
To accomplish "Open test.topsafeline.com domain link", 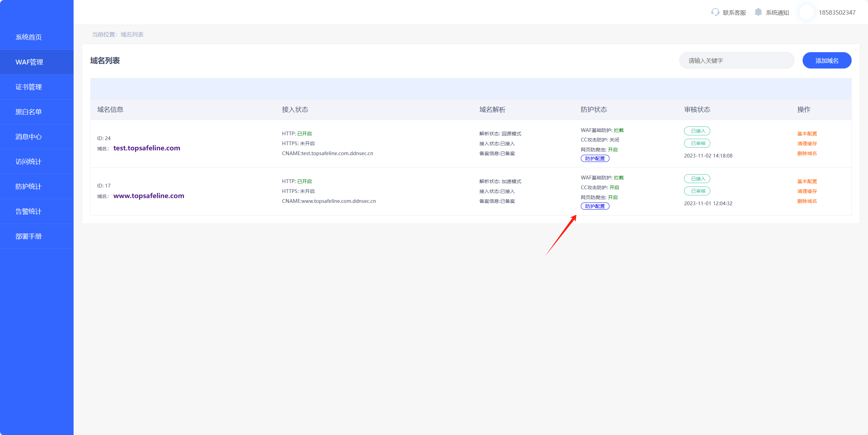I will click(x=146, y=148).
